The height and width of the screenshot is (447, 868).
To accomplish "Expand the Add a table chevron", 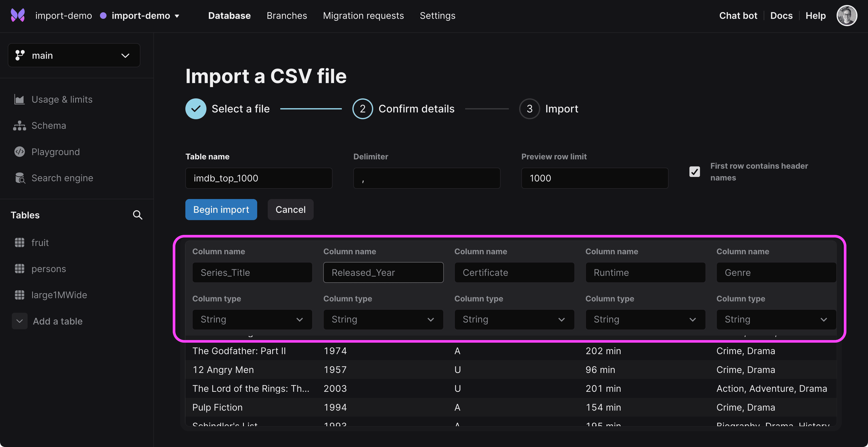I will coord(20,321).
